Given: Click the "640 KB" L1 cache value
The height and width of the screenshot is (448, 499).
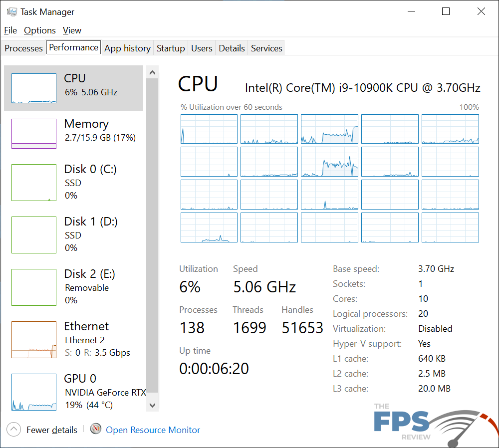Looking at the screenshot, I should (432, 359).
